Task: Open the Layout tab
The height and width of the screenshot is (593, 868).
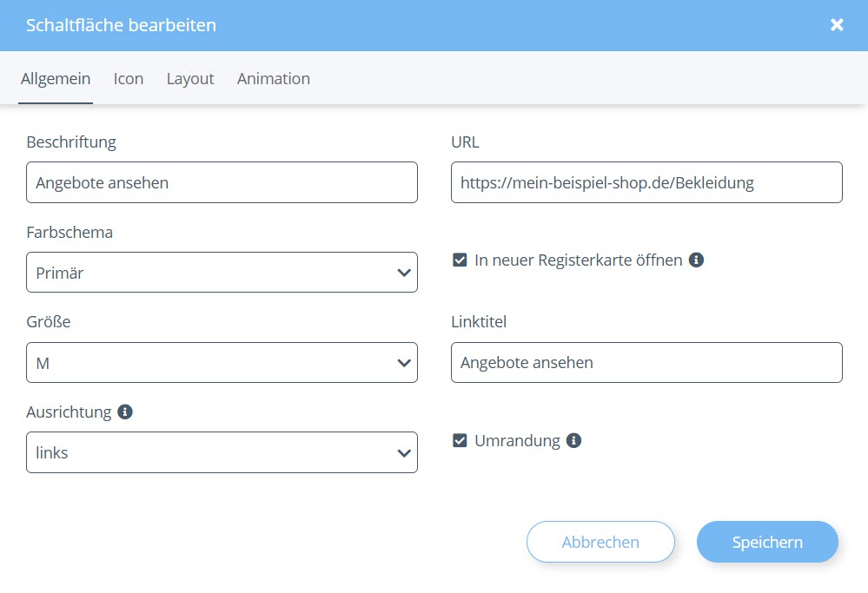Action: point(190,78)
